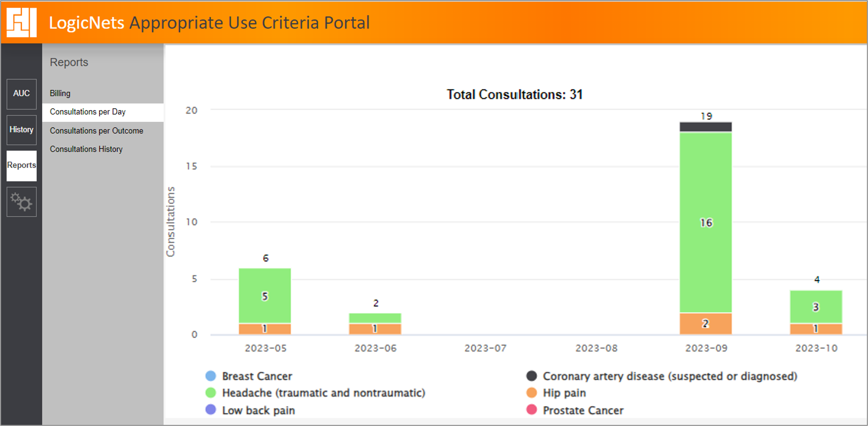The height and width of the screenshot is (426, 868).
Task: Toggle Prostate Cancer legend item
Action: point(575,410)
